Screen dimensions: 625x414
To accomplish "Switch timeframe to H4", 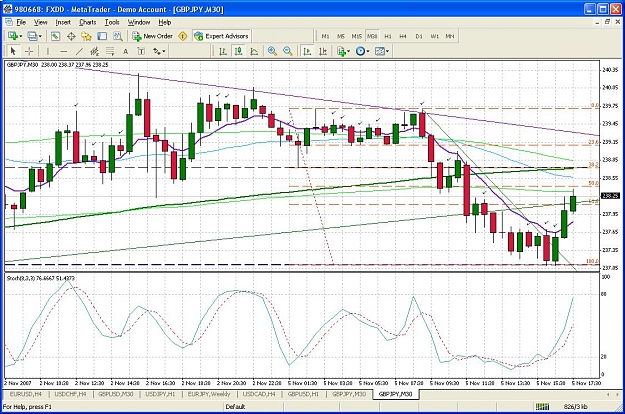I will (403, 36).
